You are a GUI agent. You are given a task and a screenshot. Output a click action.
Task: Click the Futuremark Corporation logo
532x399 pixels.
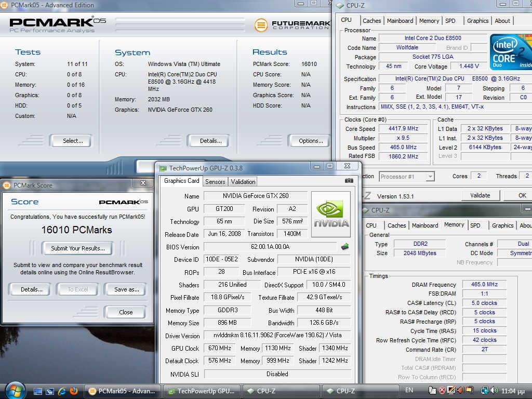292,25
